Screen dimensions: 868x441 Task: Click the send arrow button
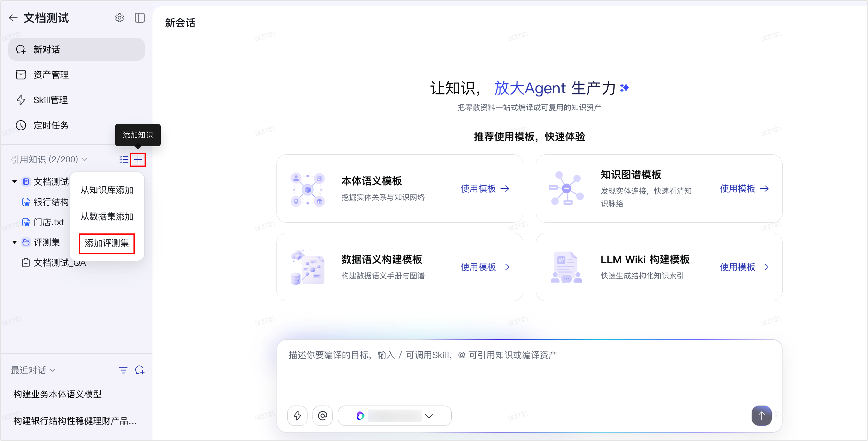(x=761, y=416)
